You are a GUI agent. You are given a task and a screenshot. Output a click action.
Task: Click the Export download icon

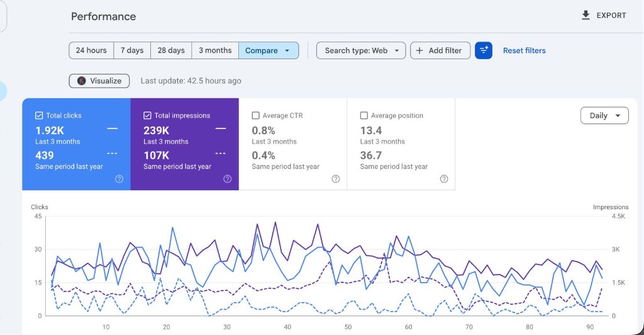586,15
